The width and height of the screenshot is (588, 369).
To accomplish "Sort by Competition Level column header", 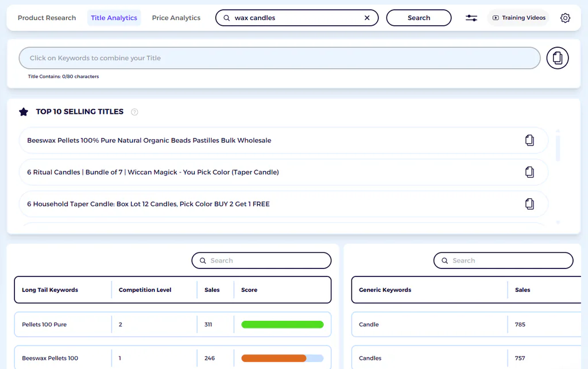I will point(145,290).
